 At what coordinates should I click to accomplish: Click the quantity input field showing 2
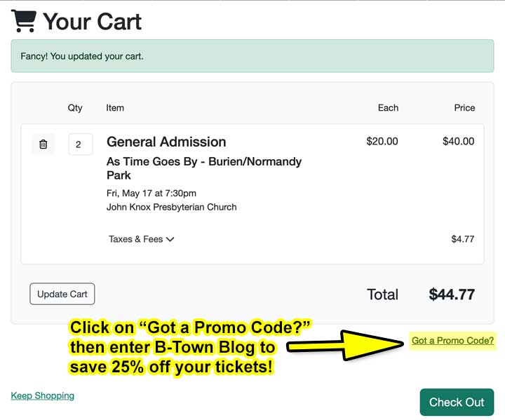click(80, 144)
